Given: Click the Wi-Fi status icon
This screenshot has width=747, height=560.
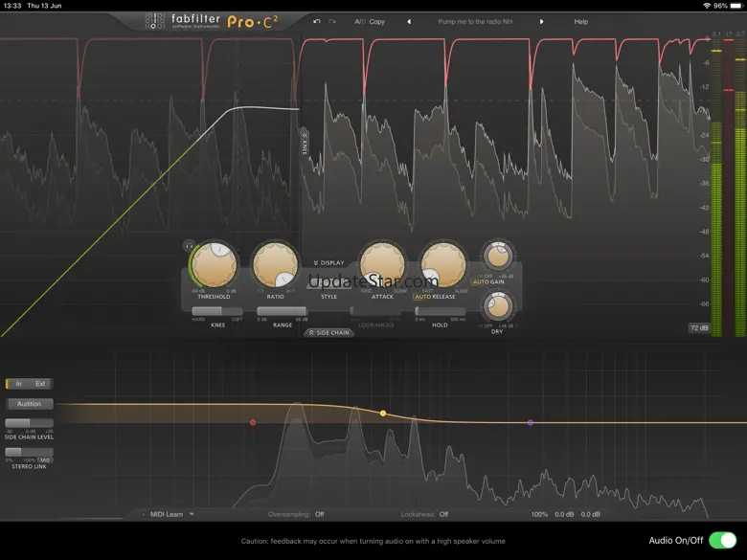Looking at the screenshot, I should point(707,6).
